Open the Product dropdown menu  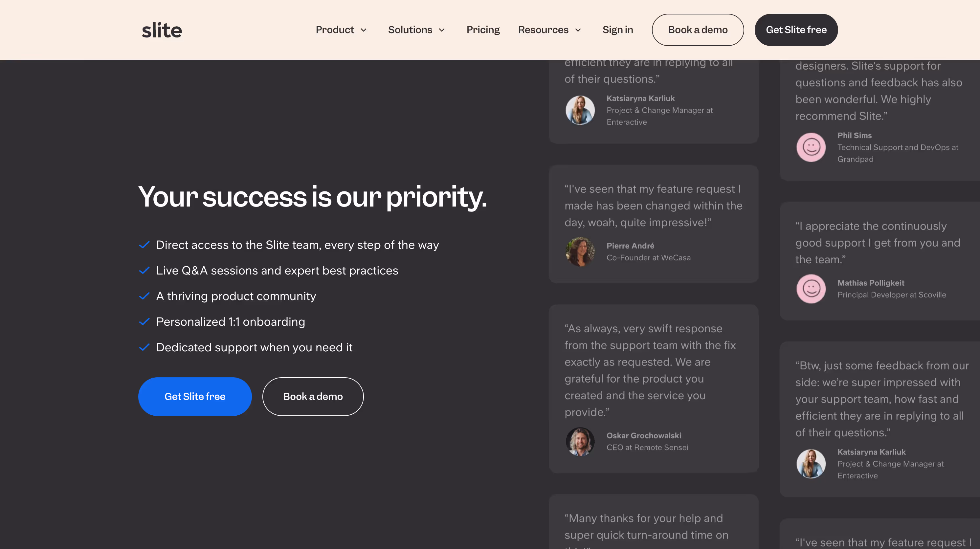[x=341, y=30]
